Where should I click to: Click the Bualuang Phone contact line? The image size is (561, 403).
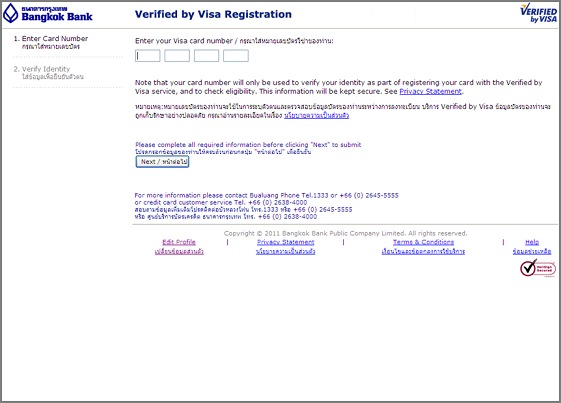click(x=267, y=195)
